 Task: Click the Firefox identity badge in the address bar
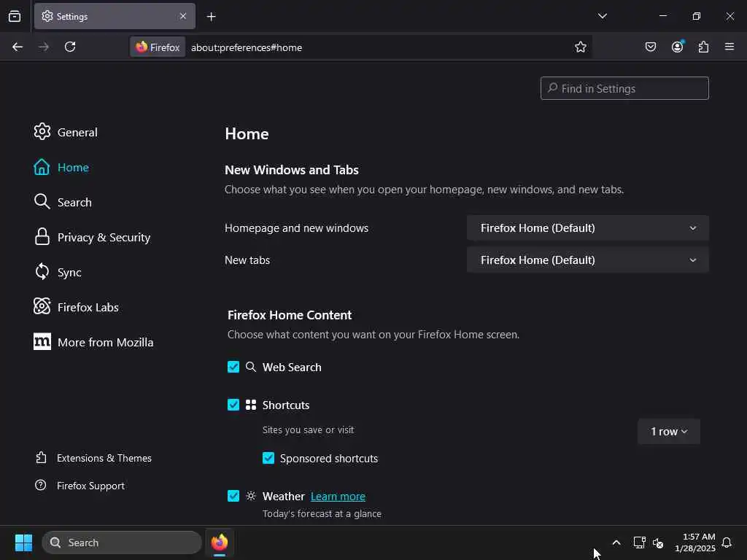click(158, 47)
